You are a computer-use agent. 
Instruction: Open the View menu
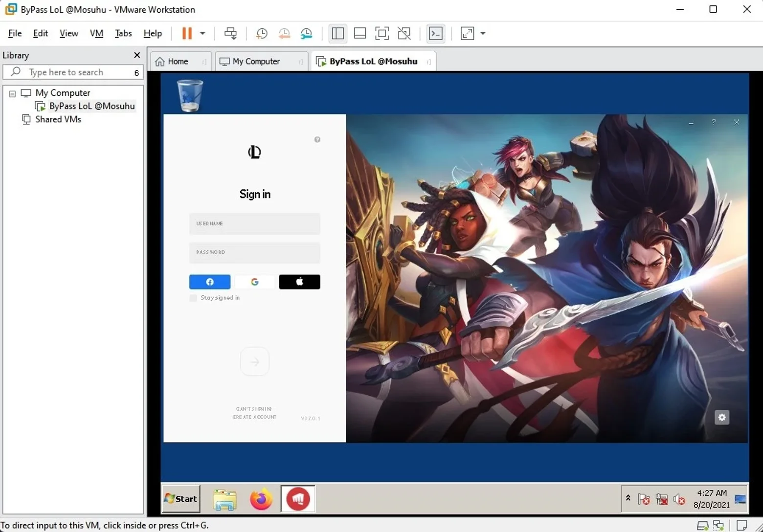[69, 33]
